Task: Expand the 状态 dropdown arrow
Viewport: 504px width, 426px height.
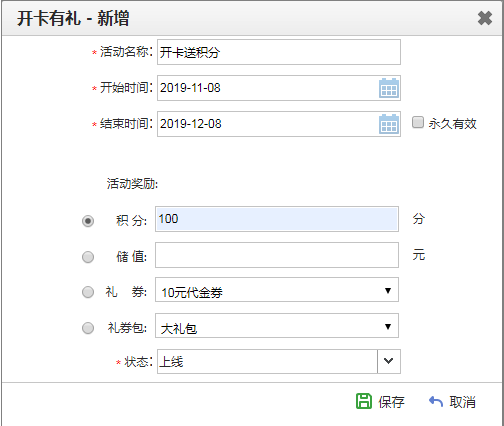Action: coord(389,361)
